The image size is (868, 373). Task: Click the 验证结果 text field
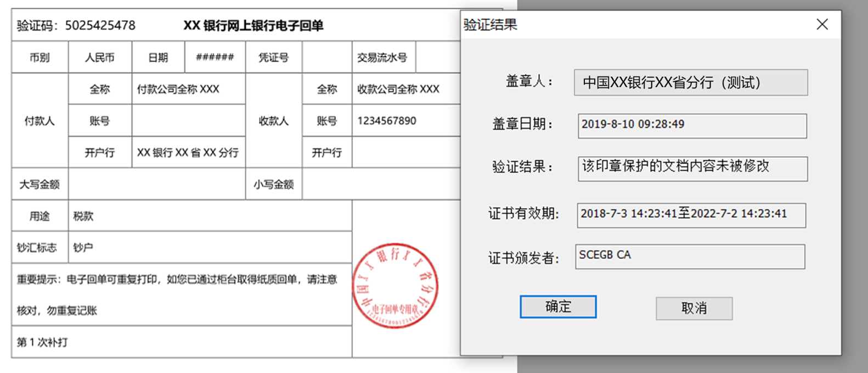pyautogui.click(x=692, y=168)
